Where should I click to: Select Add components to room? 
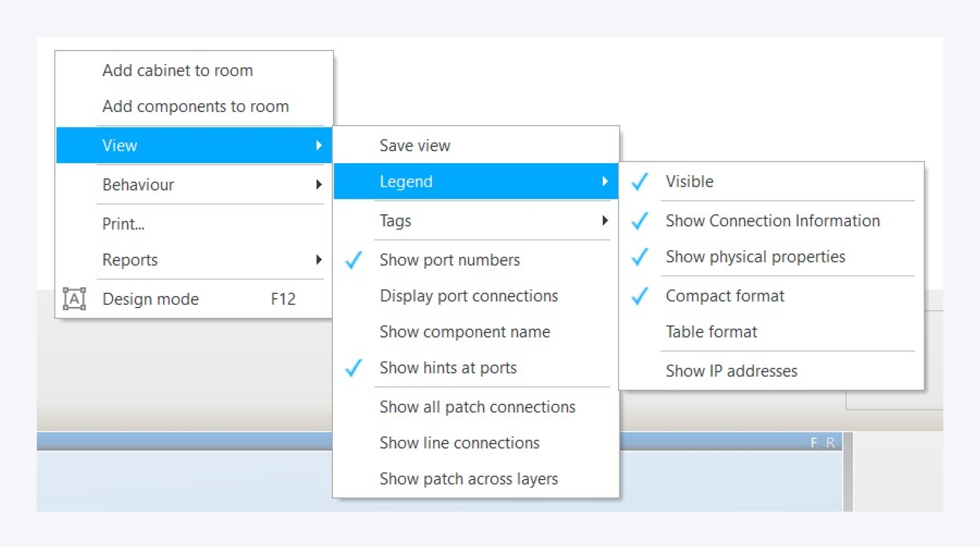click(195, 107)
